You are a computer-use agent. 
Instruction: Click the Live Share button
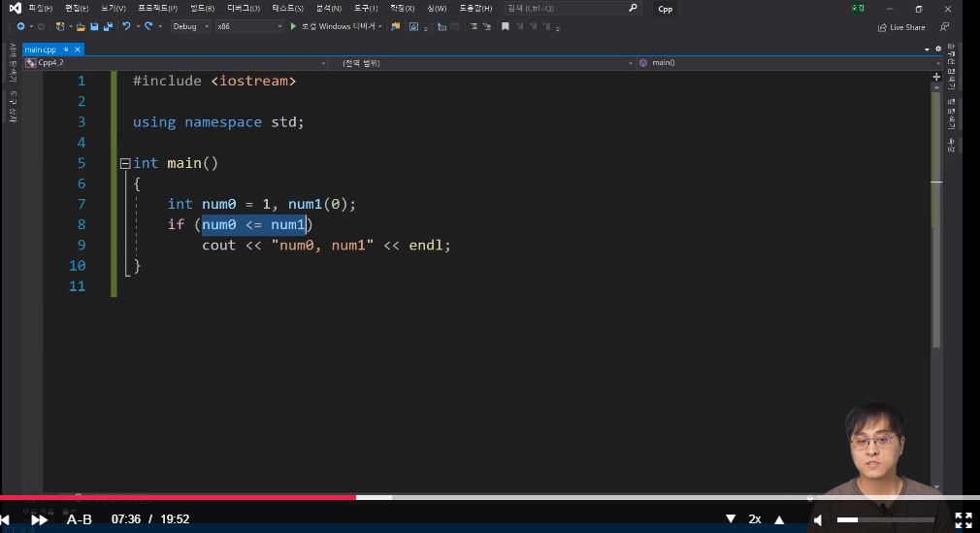(901, 27)
